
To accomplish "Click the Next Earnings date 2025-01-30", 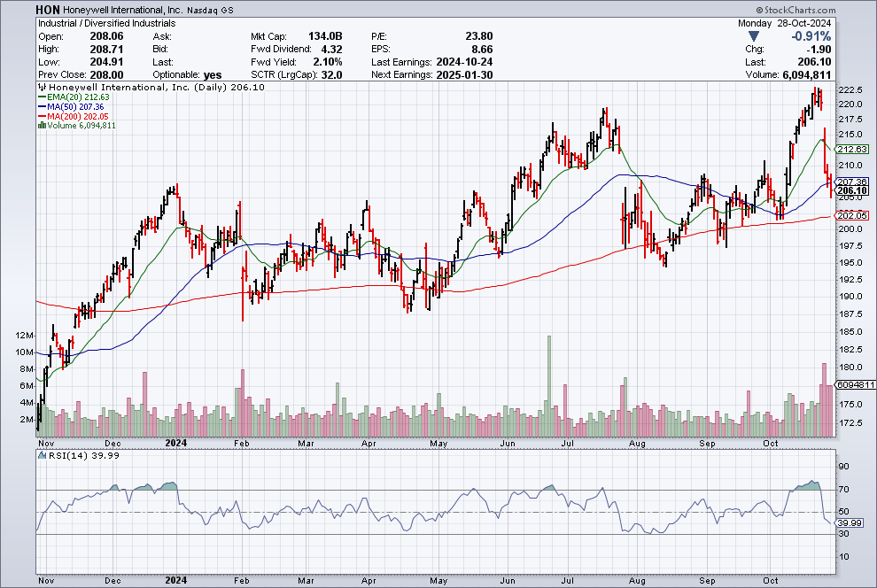I will coord(465,75).
